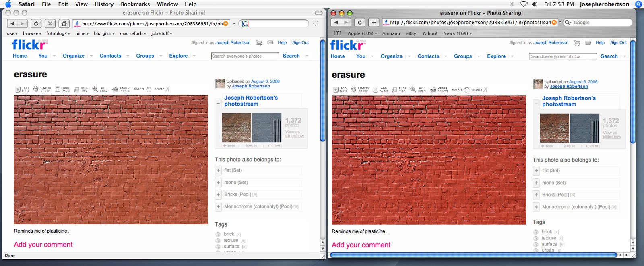644x266 pixels.
Task: Click volume icon in macOS menu bar
Action: (535, 4)
